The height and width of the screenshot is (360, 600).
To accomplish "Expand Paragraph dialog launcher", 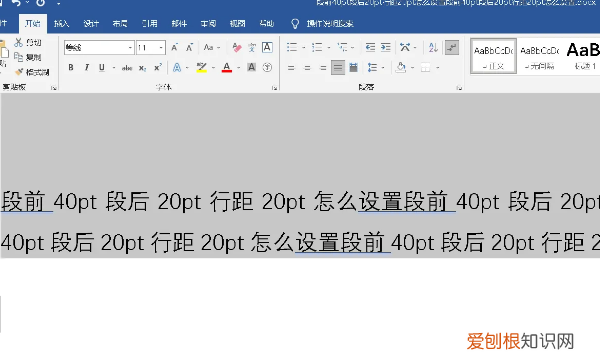I will pos(459,88).
